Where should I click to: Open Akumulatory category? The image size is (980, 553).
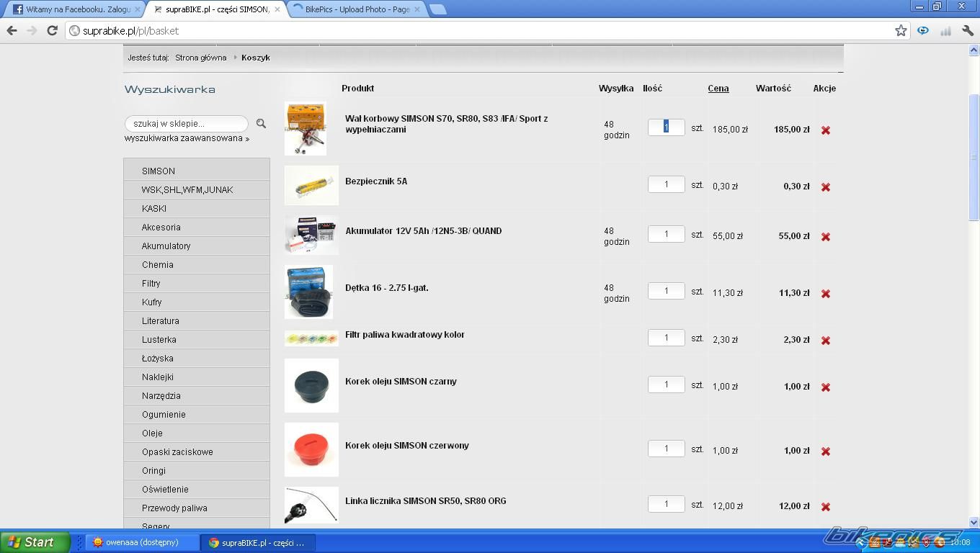[197, 246]
